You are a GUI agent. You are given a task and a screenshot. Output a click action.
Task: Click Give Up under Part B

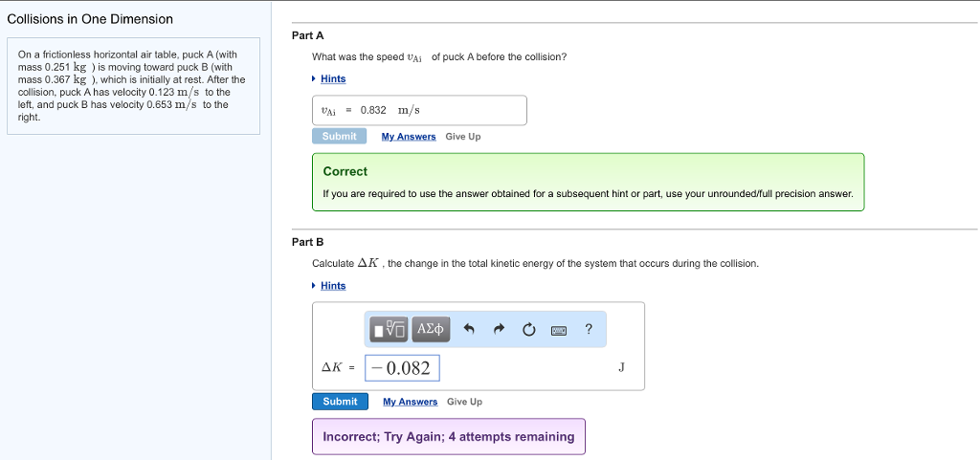tap(464, 402)
